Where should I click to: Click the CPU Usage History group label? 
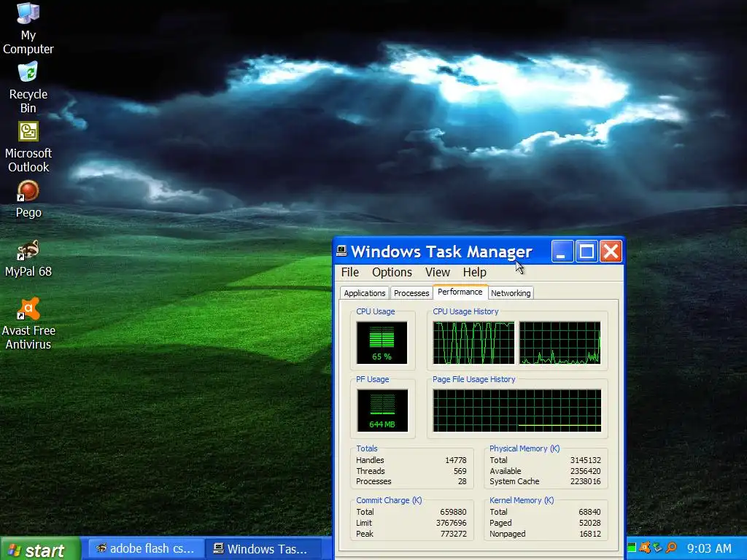(465, 311)
